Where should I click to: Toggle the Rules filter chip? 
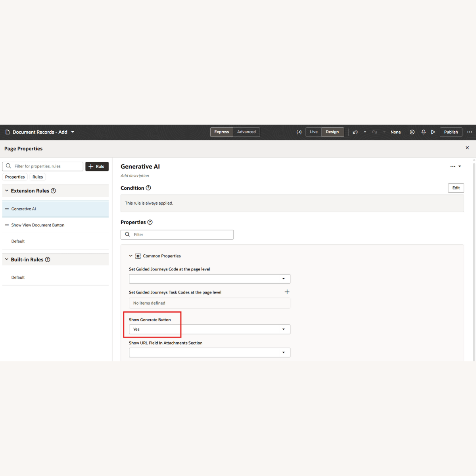pyautogui.click(x=38, y=177)
